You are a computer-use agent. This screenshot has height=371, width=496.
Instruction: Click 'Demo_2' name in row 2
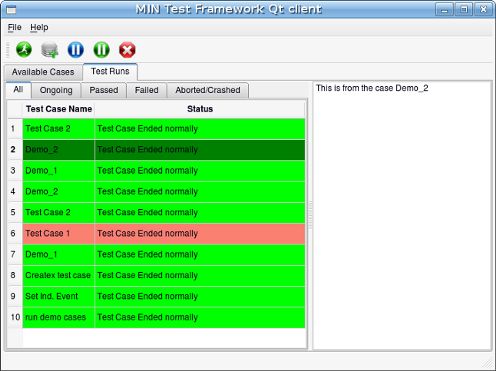[59, 150]
